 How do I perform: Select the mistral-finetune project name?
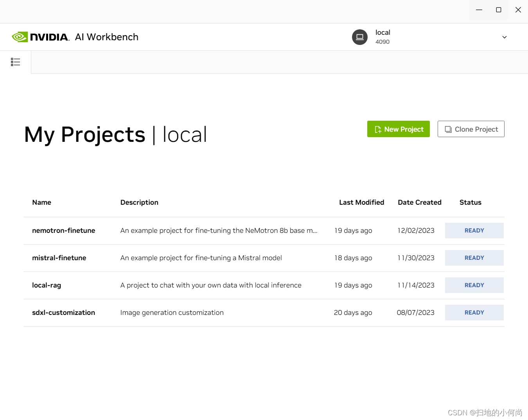59,258
